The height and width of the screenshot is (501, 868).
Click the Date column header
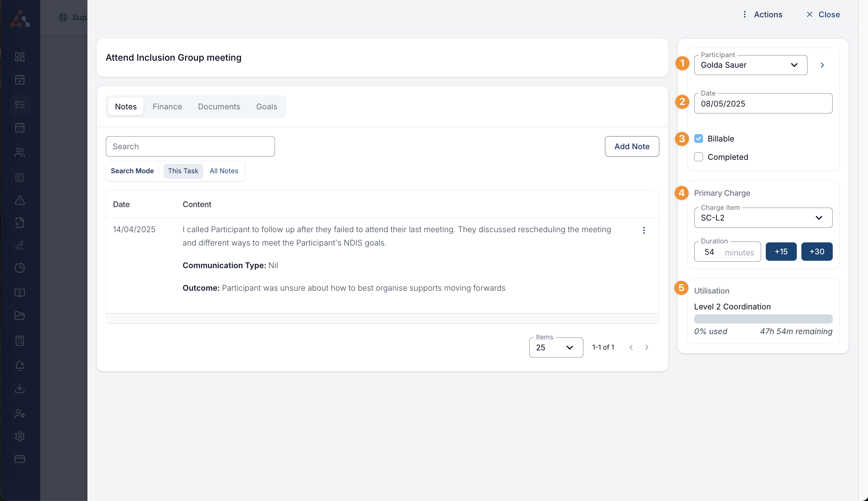click(x=121, y=204)
